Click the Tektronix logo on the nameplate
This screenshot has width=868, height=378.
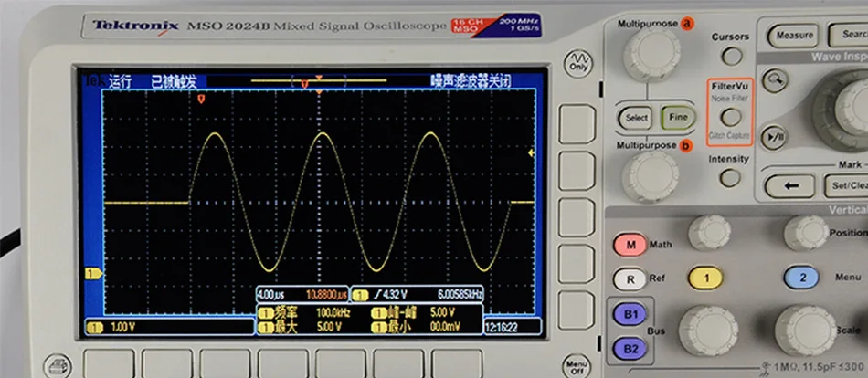pos(135,26)
